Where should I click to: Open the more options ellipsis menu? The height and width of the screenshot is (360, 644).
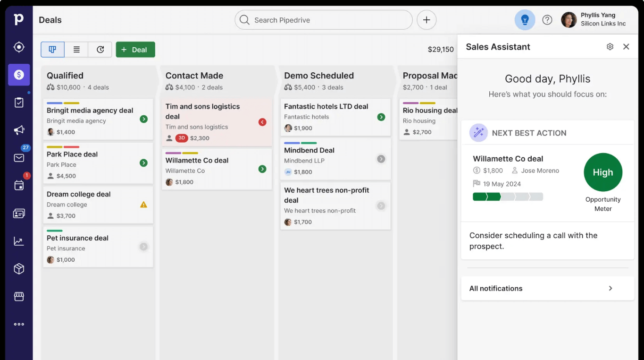pos(19,324)
